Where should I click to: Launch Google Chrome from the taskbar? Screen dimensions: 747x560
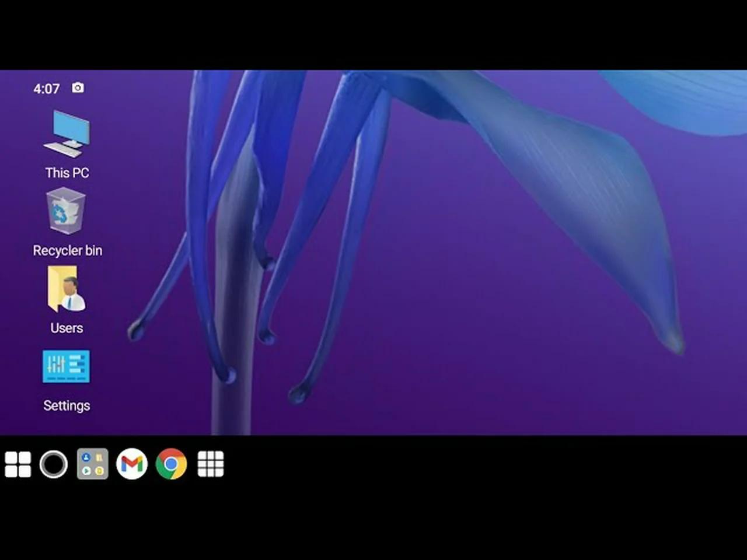coord(171,464)
